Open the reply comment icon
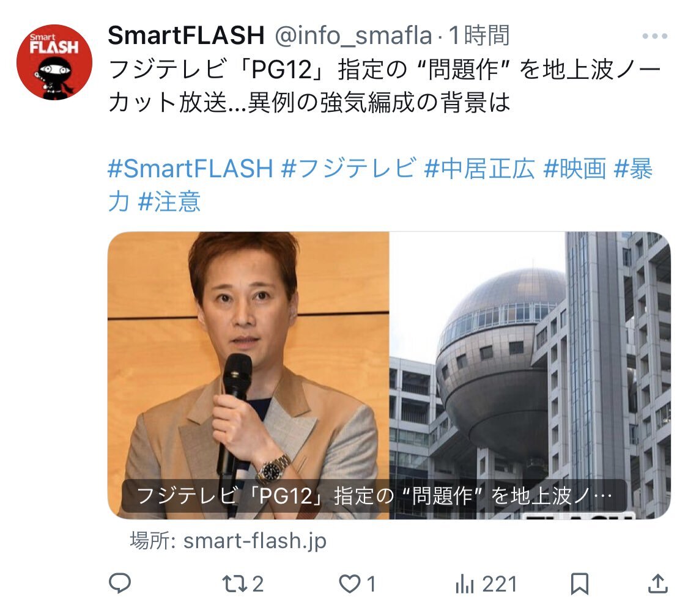The image size is (688, 616). coord(119,584)
